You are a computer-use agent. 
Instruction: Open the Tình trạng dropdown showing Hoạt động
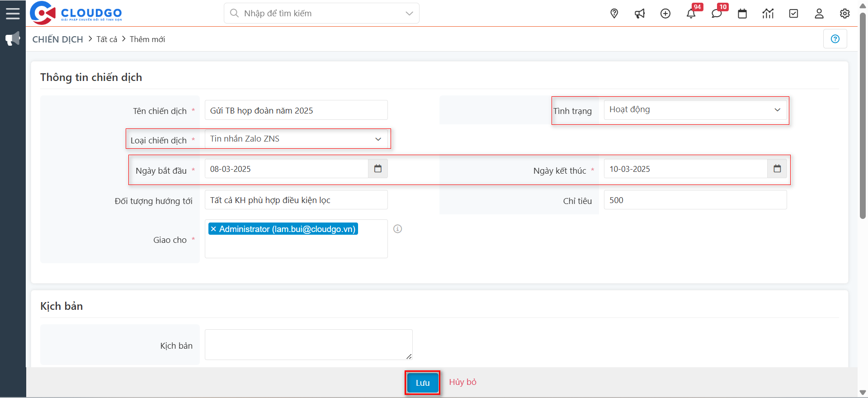click(x=695, y=110)
